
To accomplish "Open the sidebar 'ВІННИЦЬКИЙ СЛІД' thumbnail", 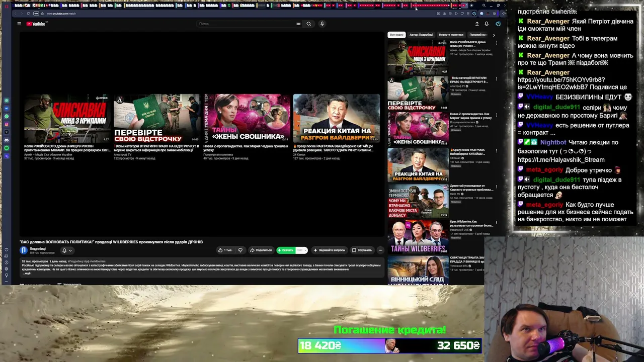I will coord(418,270).
